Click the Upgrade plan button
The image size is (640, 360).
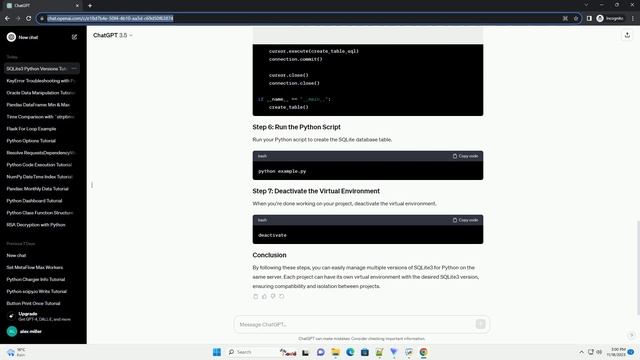coord(42,316)
